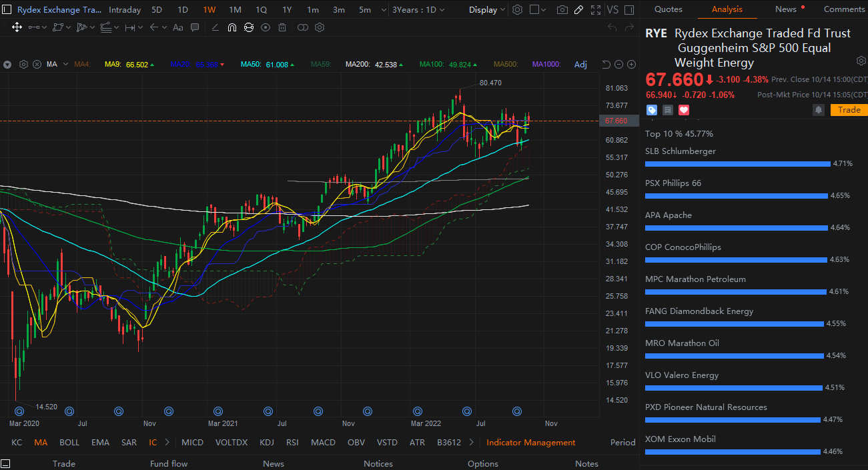Expand the MA indicator type dropdown

[x=64, y=65]
